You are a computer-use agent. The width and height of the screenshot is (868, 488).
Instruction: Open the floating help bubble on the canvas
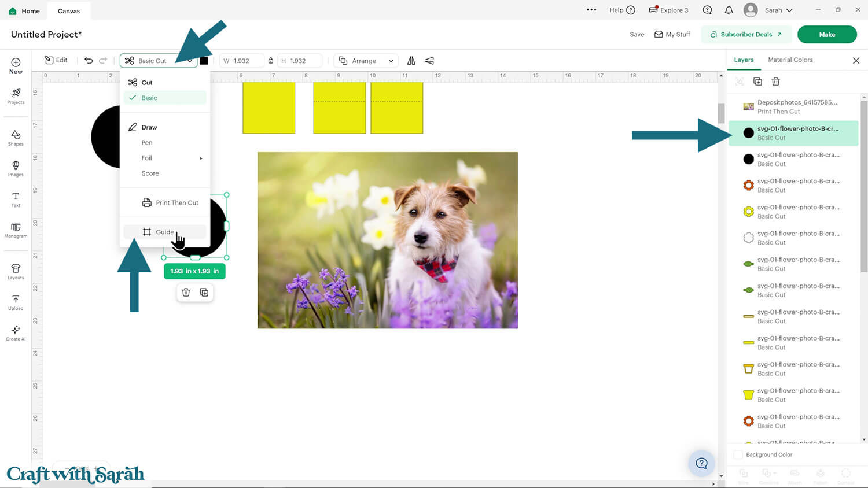702,463
